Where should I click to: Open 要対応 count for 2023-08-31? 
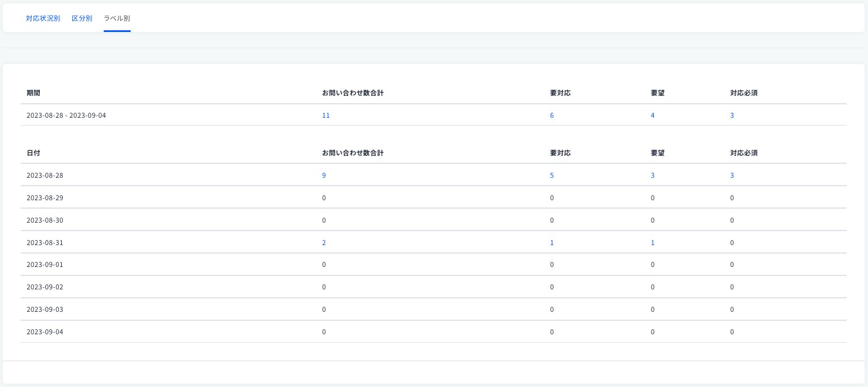pyautogui.click(x=552, y=243)
